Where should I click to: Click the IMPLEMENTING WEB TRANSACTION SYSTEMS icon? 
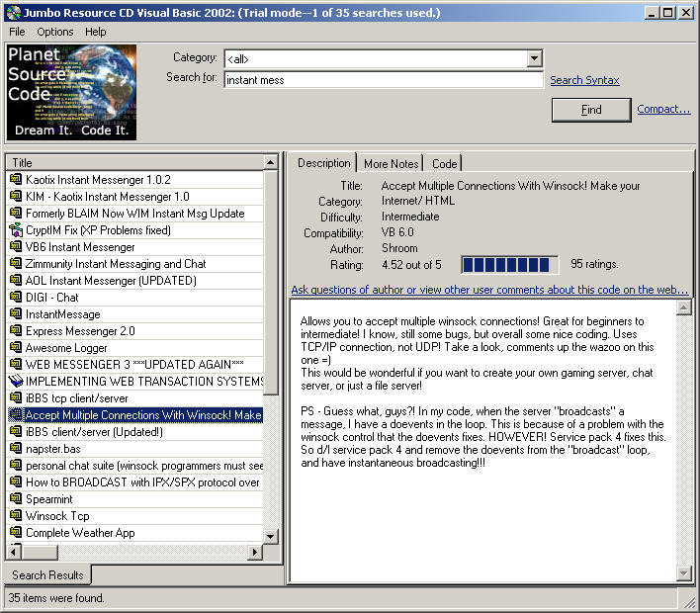pyautogui.click(x=16, y=382)
